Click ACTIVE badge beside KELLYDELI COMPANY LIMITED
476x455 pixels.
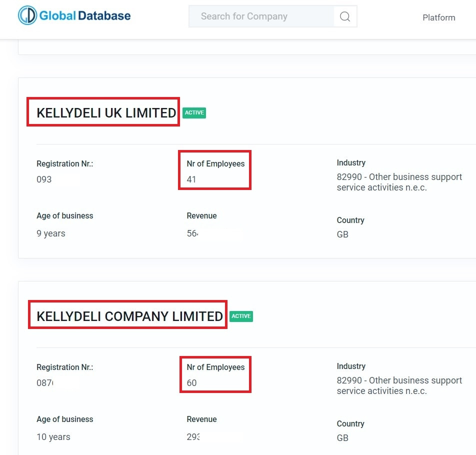pos(241,316)
